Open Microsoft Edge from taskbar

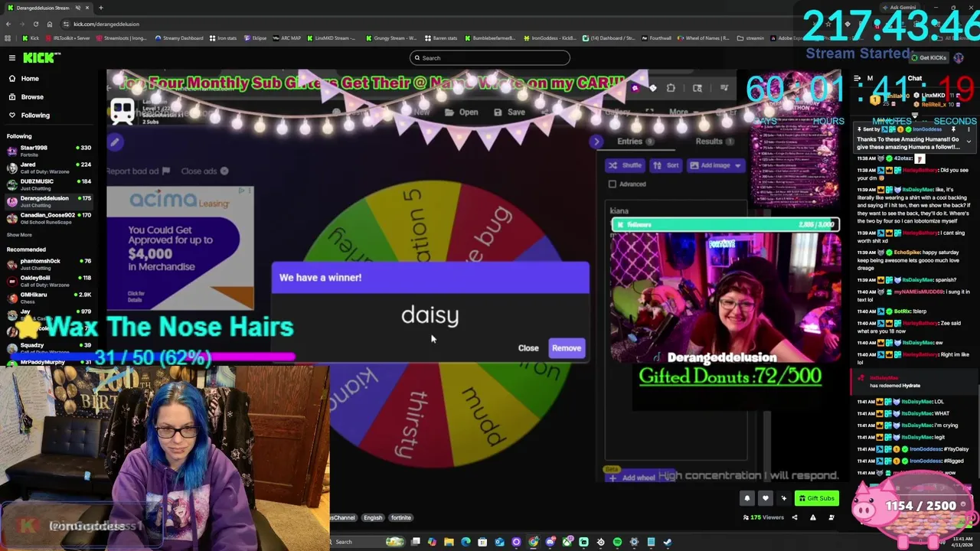coord(465,542)
